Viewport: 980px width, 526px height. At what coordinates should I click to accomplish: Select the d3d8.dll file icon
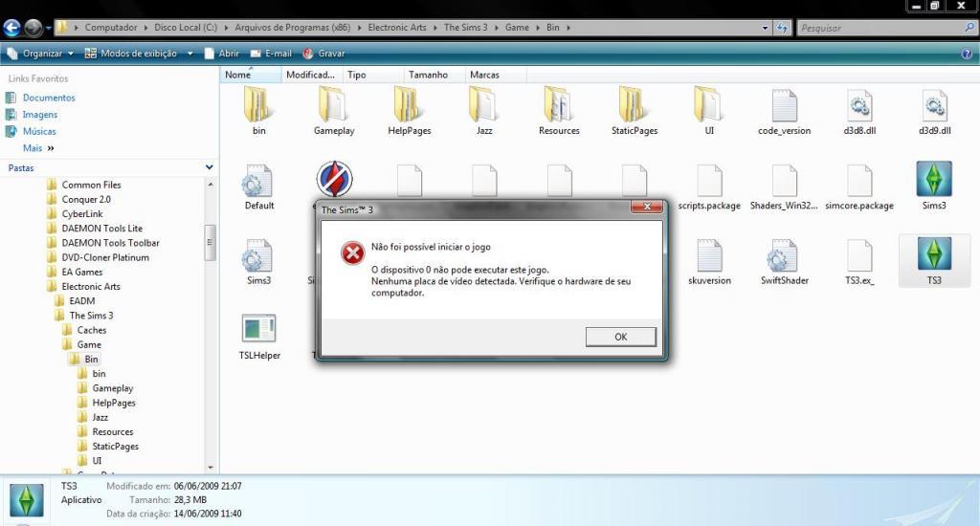pyautogui.click(x=859, y=105)
